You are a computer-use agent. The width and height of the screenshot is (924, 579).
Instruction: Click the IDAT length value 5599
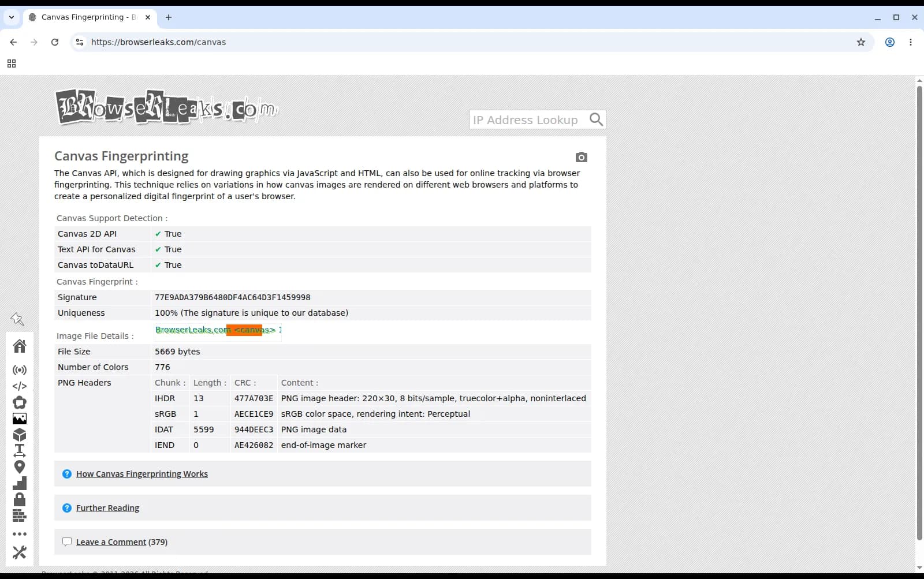pos(203,429)
